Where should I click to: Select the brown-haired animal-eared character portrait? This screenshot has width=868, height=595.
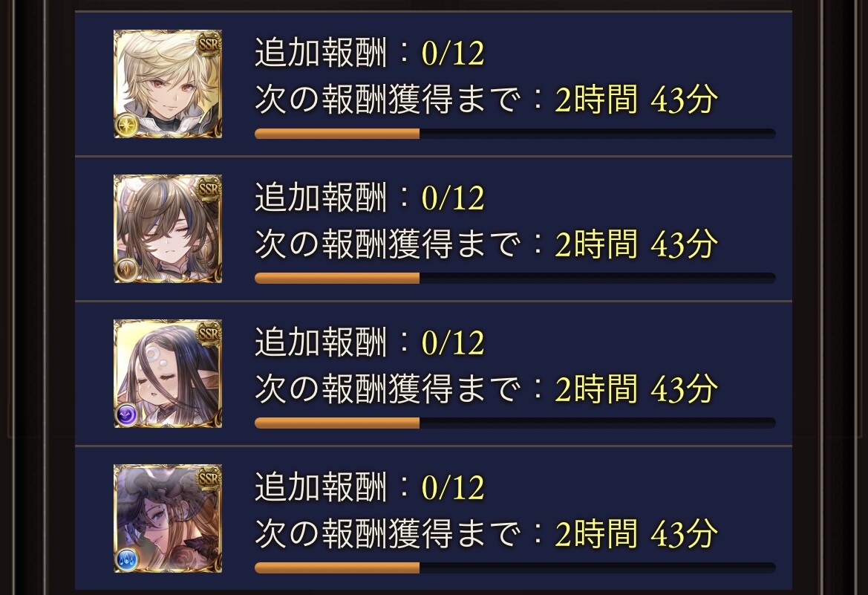pos(168,229)
